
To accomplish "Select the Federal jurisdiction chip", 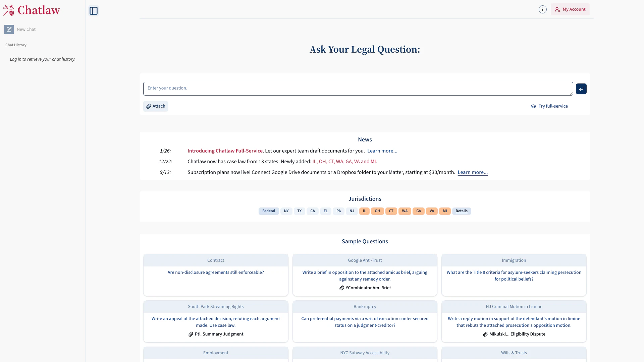I will (x=268, y=211).
